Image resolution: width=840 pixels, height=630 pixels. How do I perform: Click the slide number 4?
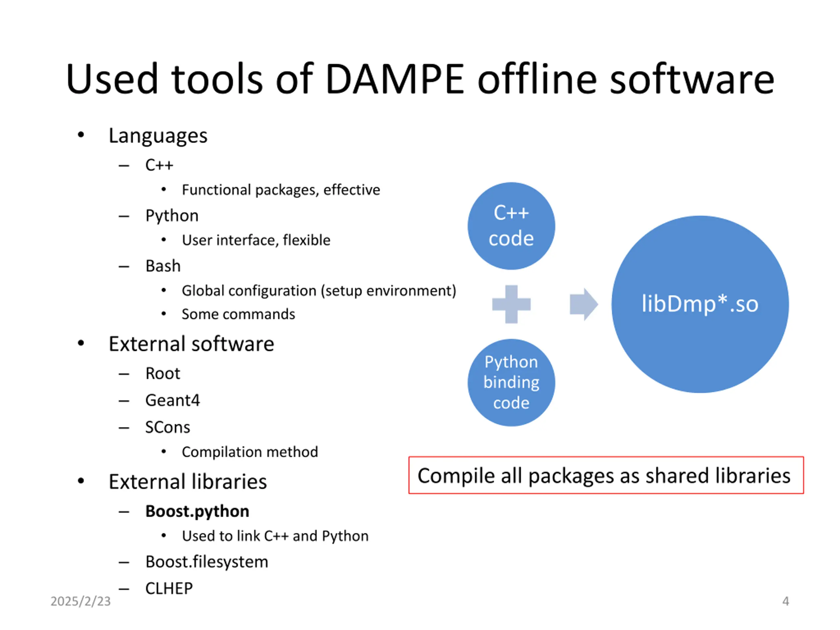click(785, 601)
